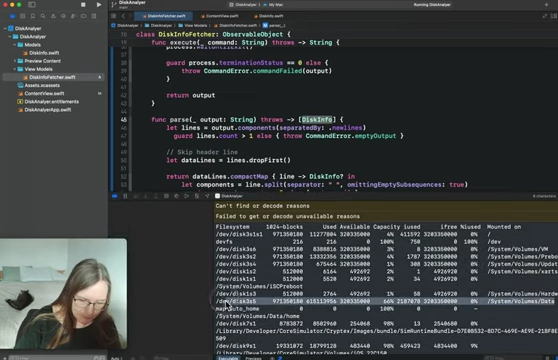
Task: Open the Debug navigator
Action: [73, 16]
